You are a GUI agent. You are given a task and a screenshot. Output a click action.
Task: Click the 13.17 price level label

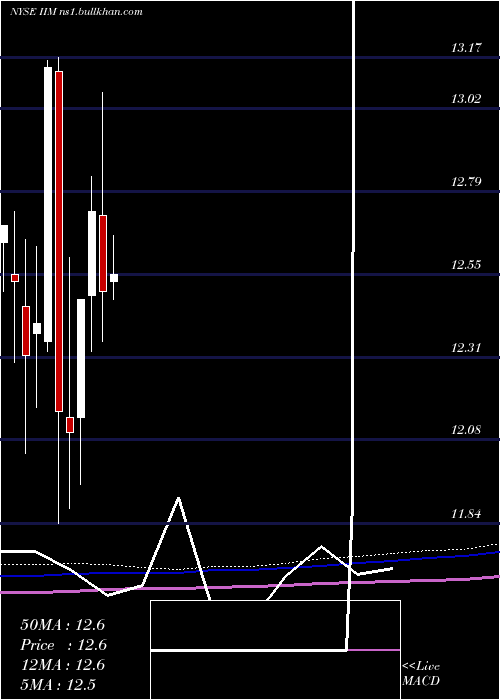point(466,47)
